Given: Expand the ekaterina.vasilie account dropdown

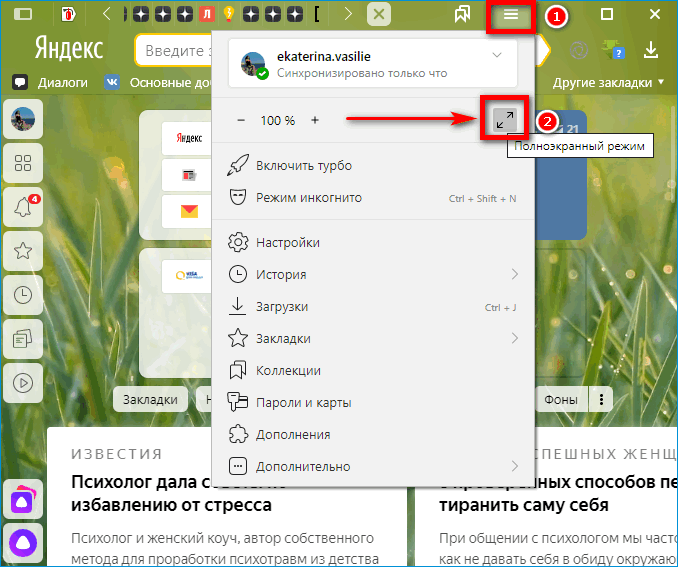Looking at the screenshot, I should [497, 55].
